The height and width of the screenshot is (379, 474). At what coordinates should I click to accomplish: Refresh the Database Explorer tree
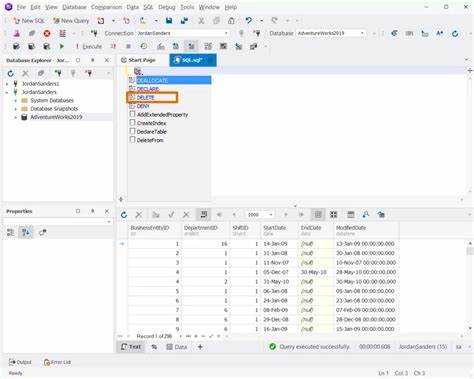click(x=11, y=73)
